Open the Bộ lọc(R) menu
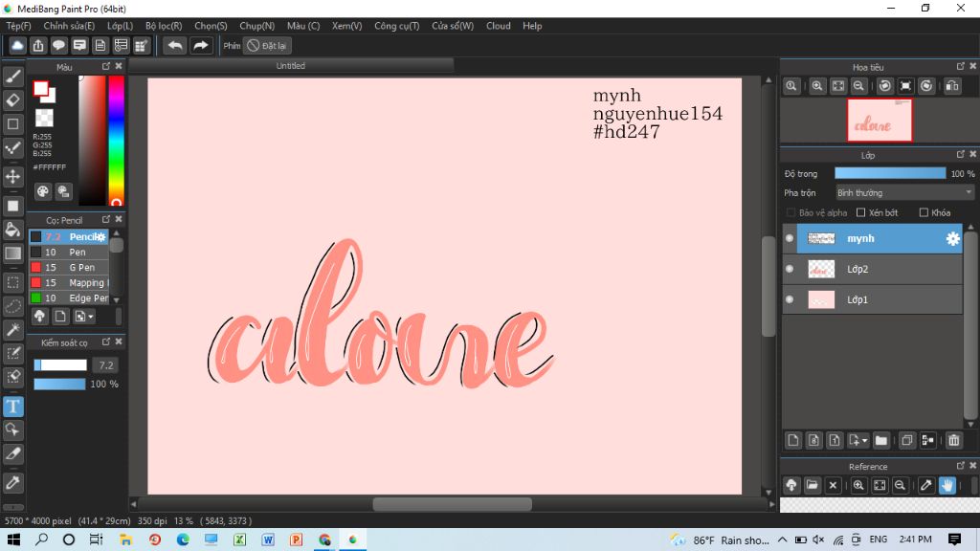Image resolution: width=980 pixels, height=551 pixels. tap(164, 26)
